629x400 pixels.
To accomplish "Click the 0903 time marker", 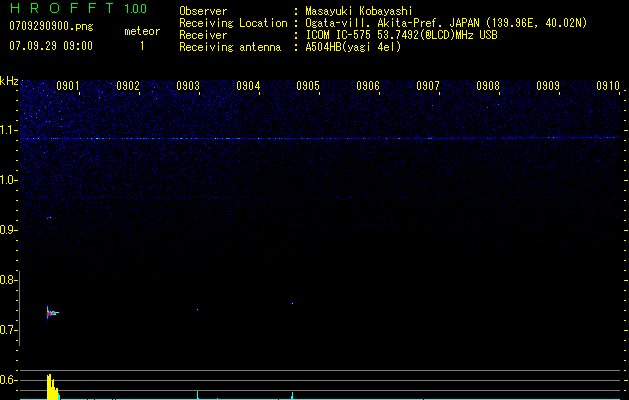I will click(x=188, y=86).
